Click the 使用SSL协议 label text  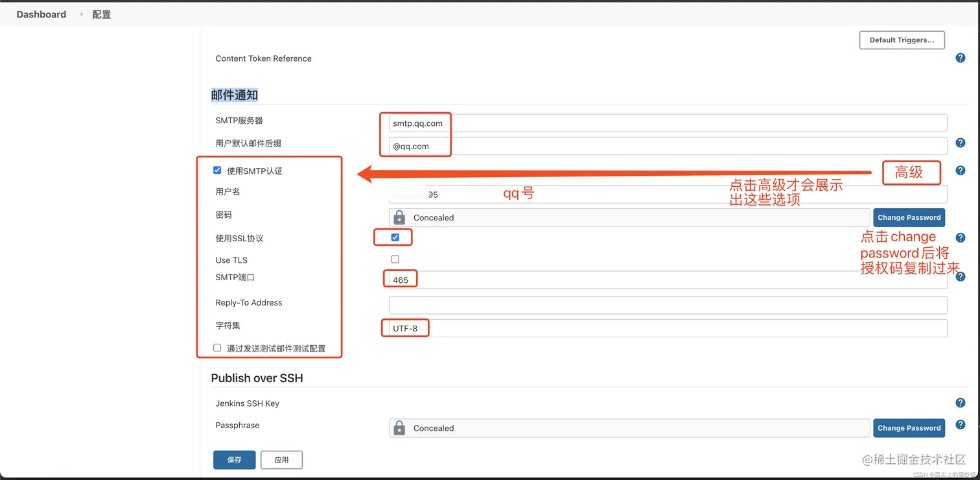pyautogui.click(x=239, y=238)
